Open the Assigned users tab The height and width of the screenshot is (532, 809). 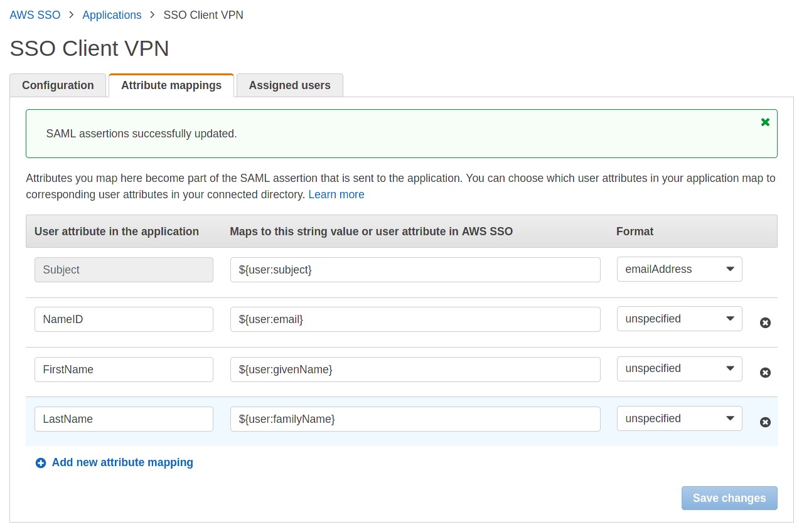click(x=289, y=85)
